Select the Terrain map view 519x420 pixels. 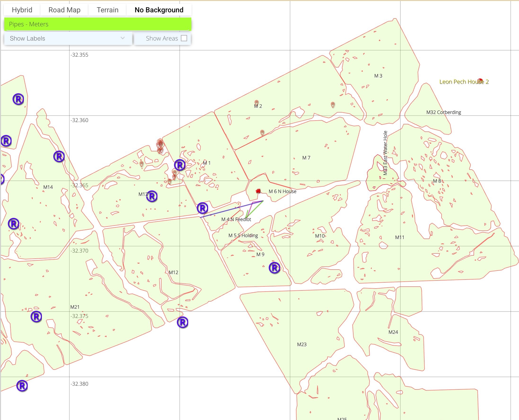coord(107,10)
